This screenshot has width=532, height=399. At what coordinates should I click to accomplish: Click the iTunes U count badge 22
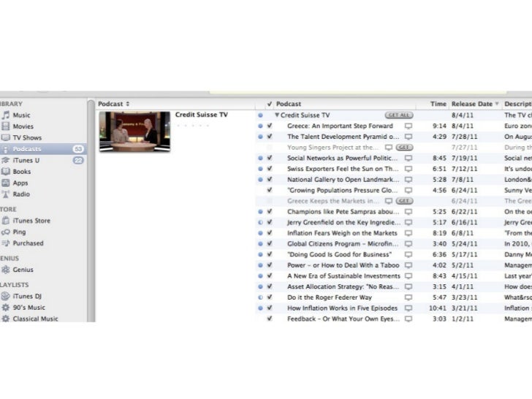pos(78,160)
